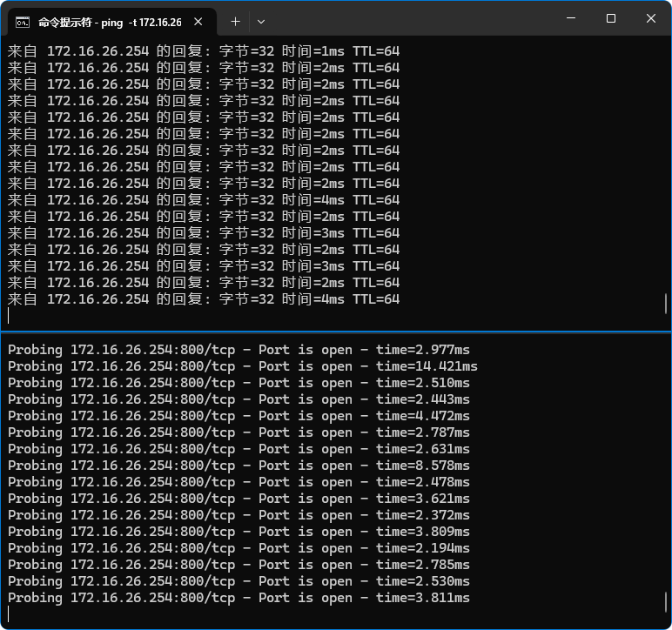Expand the new tab profile dropdown chevron
This screenshot has height=630, width=672.
pos(261,21)
